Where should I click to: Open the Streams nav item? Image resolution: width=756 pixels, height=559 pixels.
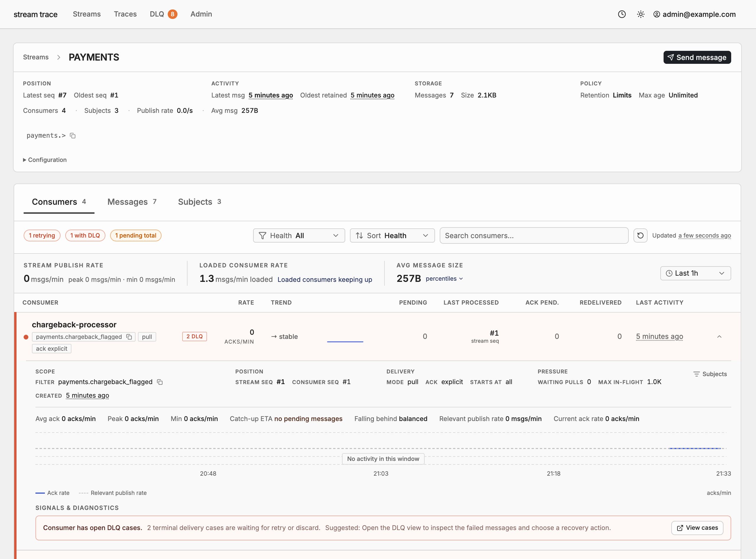[x=87, y=14]
